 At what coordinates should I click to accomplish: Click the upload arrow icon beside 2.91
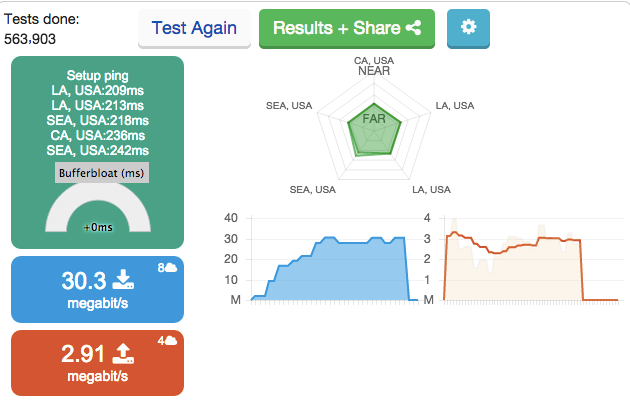pyautogui.click(x=123, y=353)
